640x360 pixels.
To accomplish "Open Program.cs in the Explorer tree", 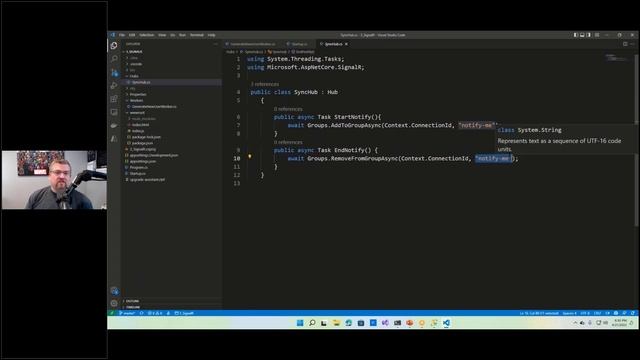I will click(139, 167).
